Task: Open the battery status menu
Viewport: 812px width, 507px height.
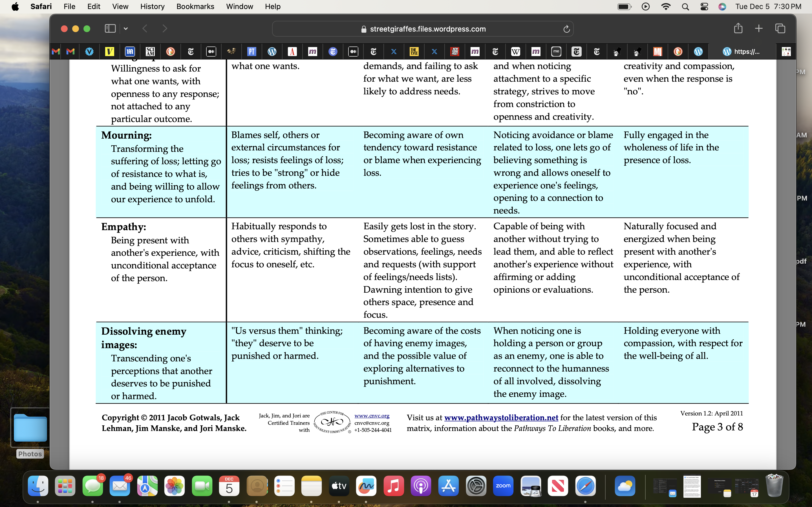Action: pyautogui.click(x=624, y=6)
